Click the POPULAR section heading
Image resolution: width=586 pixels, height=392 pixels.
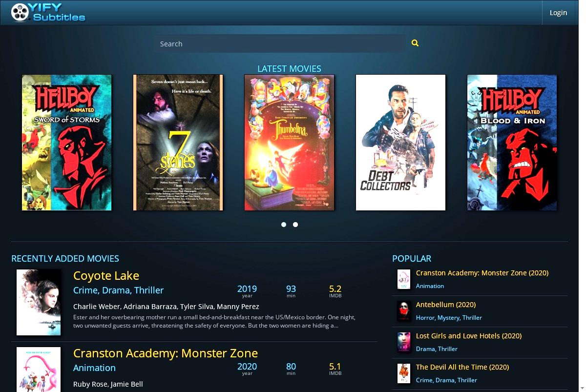(x=412, y=259)
